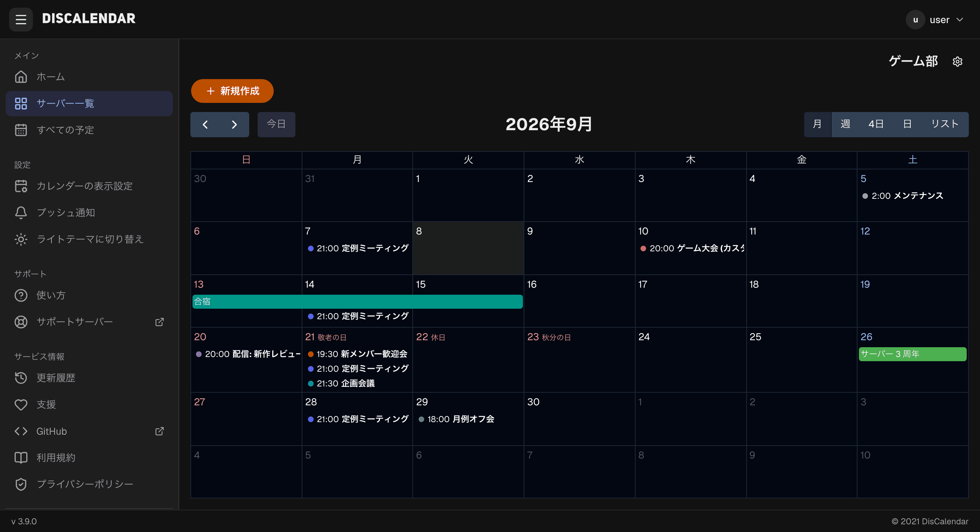
Task: Click the プライバシーポリシー shield icon
Action: (21, 484)
